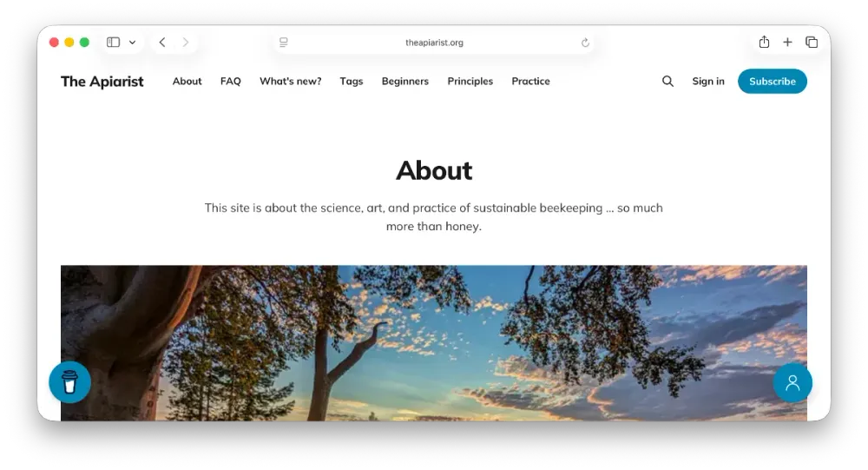The image size is (868, 470).
Task: Show the tab overview icon
Action: point(812,42)
